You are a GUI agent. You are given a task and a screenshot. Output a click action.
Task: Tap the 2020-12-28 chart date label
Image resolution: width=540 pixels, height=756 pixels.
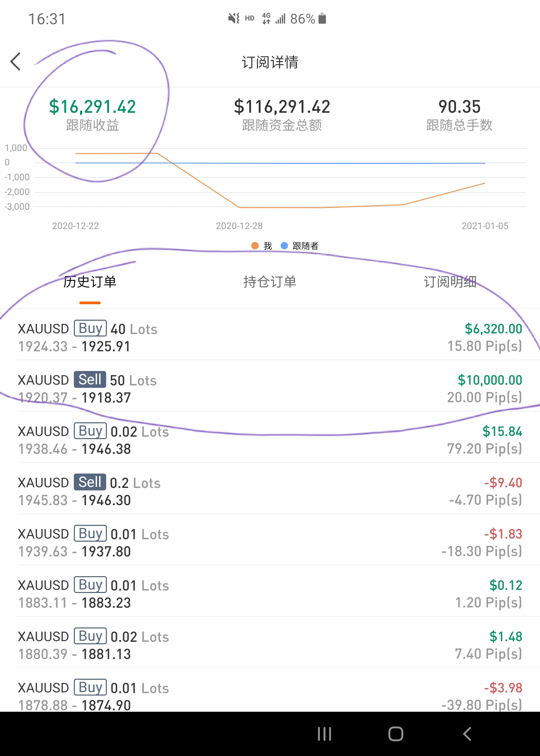point(239,226)
